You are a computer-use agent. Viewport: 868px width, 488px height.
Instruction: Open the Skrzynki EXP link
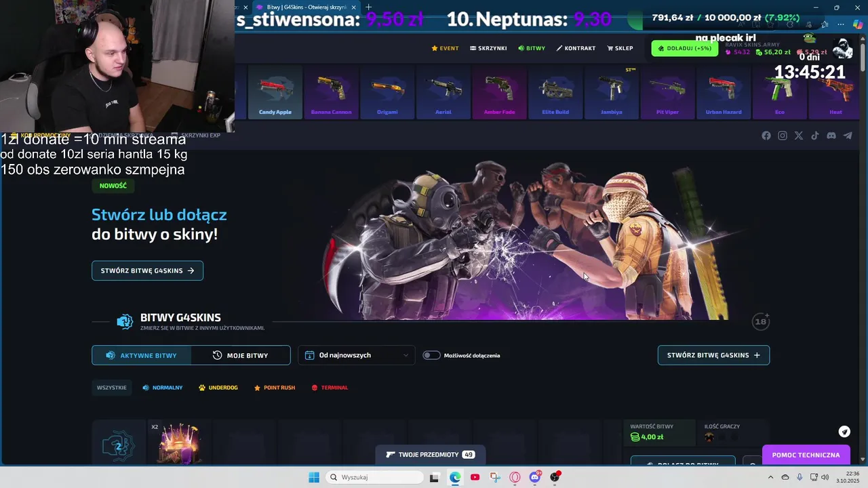[195, 136]
